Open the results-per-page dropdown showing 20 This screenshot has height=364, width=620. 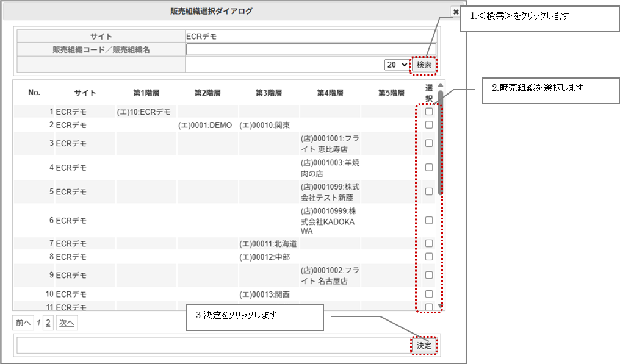point(397,65)
